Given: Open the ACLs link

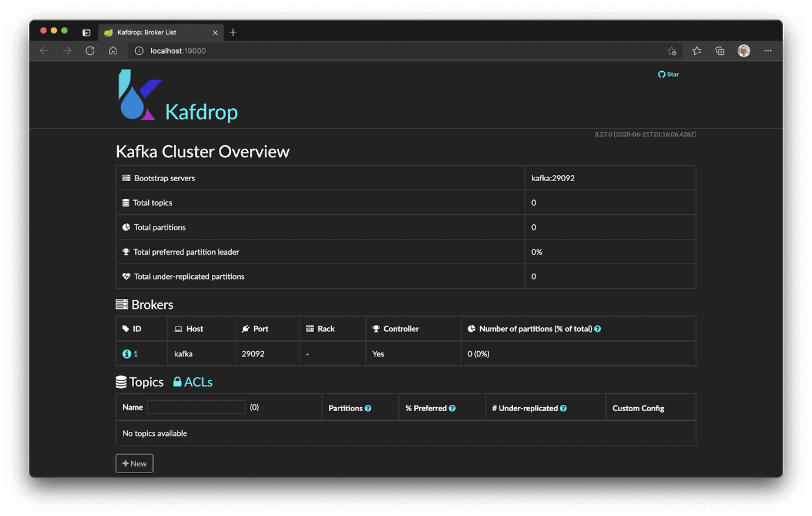Looking at the screenshot, I should pyautogui.click(x=198, y=382).
